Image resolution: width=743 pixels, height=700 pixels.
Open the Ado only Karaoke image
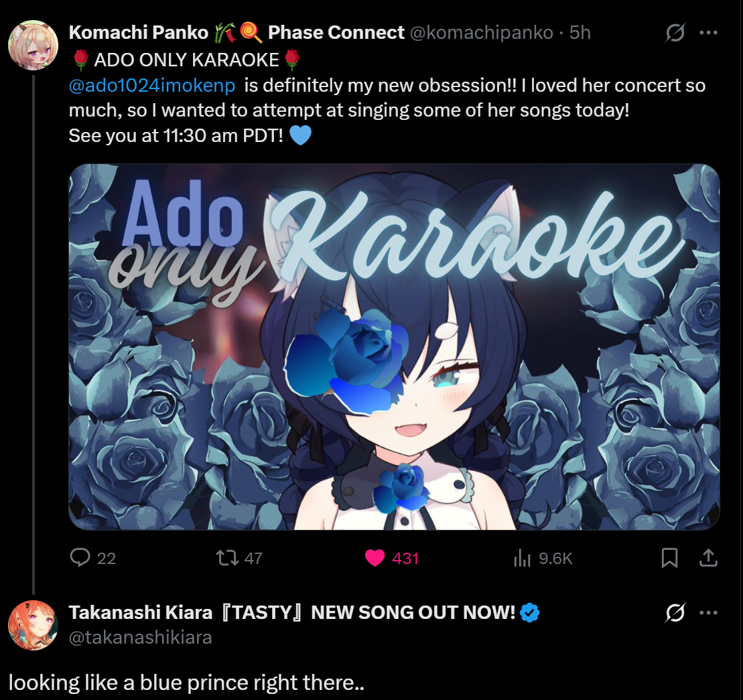pyautogui.click(x=394, y=347)
